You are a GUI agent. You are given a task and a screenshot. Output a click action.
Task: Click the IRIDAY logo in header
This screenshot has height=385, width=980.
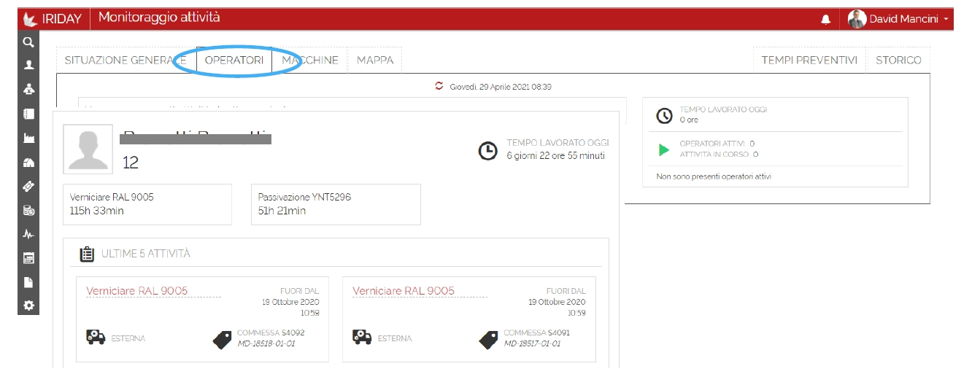click(53, 19)
